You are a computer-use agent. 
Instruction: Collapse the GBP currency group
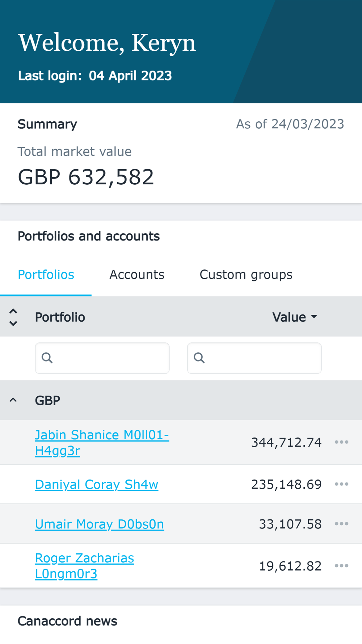[x=13, y=400]
